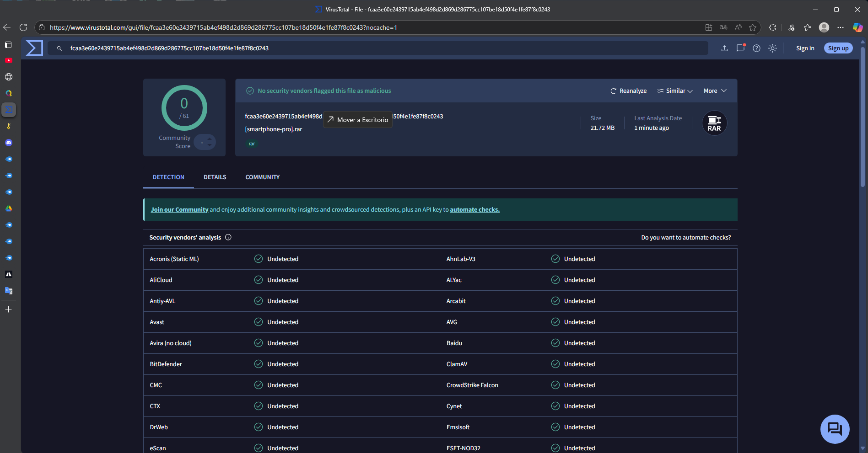Click 'Do you want to automate checks?' link
Image resolution: width=868 pixels, height=453 pixels.
pyautogui.click(x=686, y=238)
